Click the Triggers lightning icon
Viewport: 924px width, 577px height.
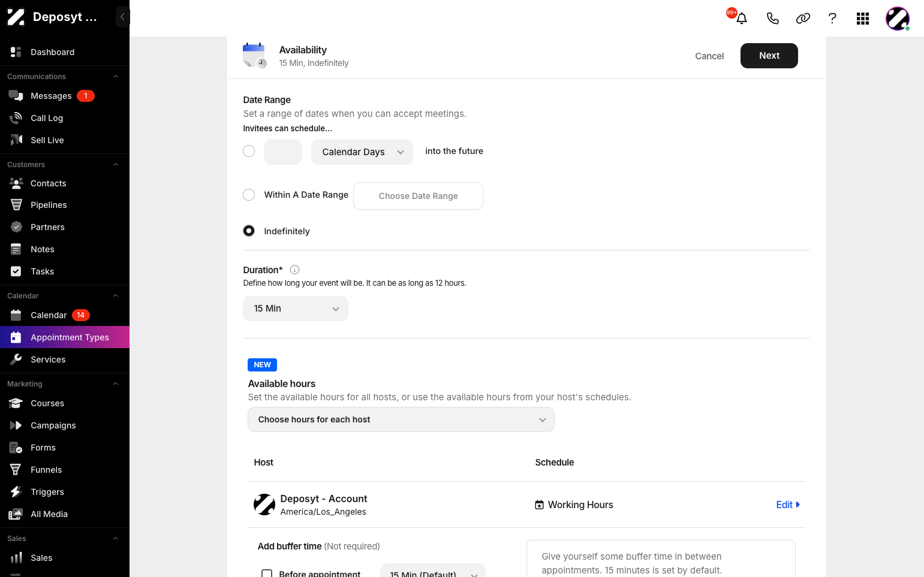16,492
